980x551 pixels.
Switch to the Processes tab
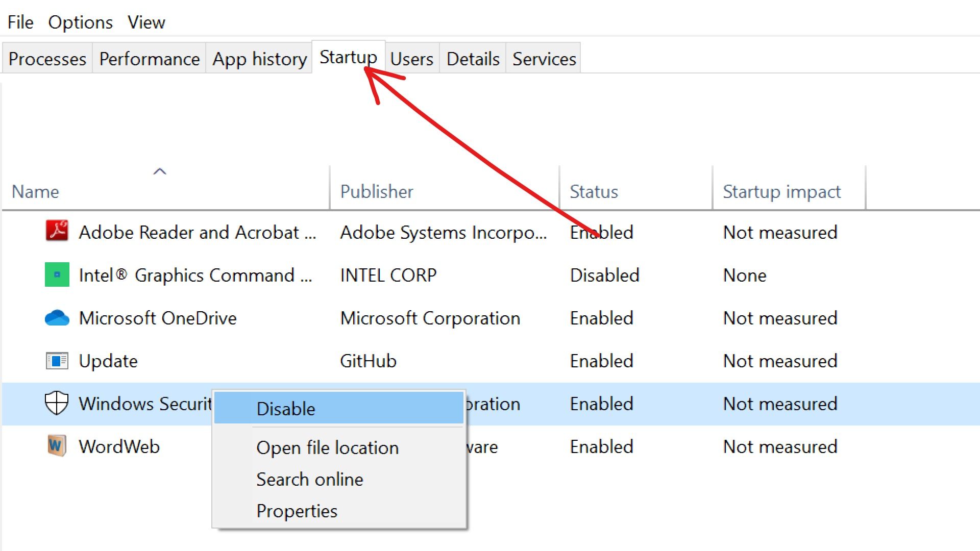[47, 59]
